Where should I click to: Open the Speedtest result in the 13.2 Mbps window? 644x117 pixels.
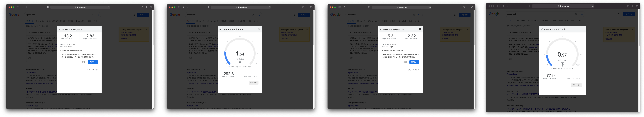pyautogui.click(x=32, y=73)
